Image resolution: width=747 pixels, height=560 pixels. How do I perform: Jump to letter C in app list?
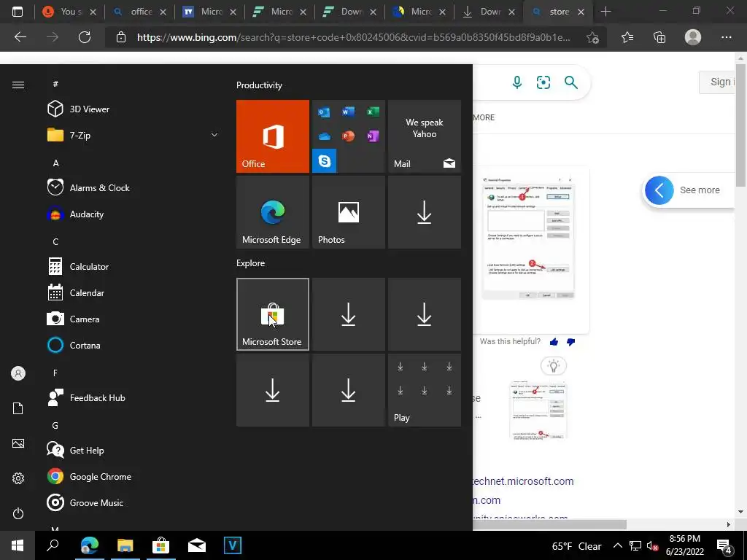coord(55,242)
